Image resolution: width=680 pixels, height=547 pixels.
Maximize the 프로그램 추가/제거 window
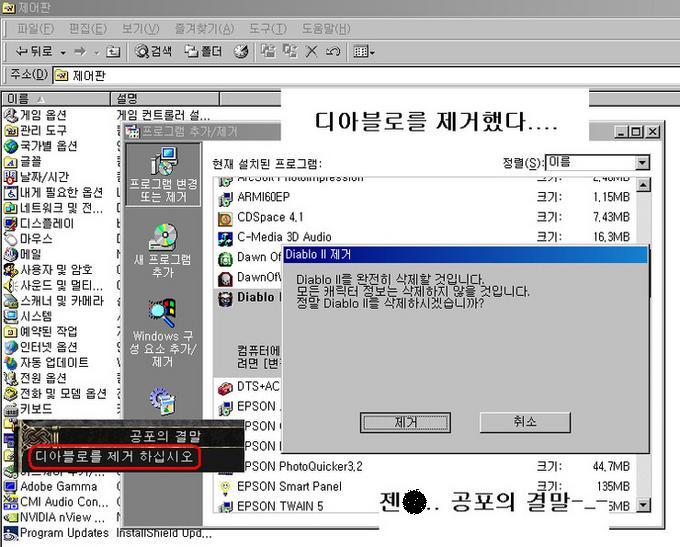tap(637, 131)
